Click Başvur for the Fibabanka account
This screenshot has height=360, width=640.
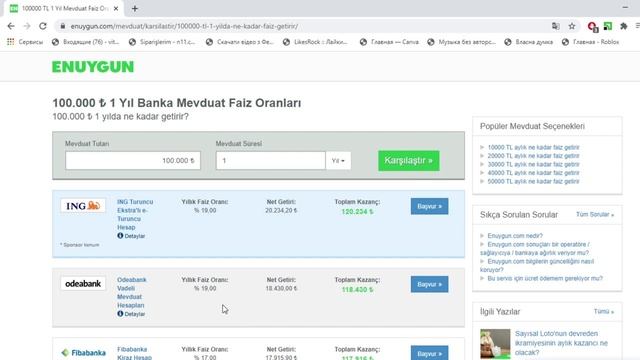[x=429, y=353]
